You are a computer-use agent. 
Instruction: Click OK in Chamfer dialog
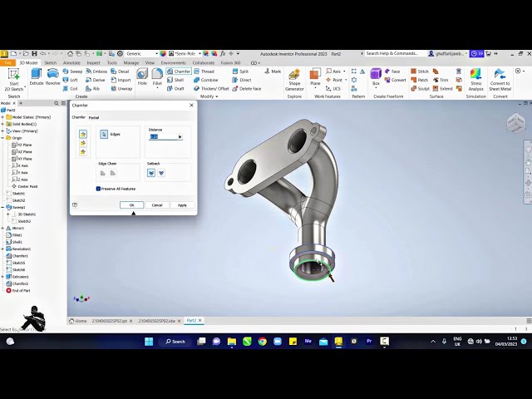click(131, 205)
